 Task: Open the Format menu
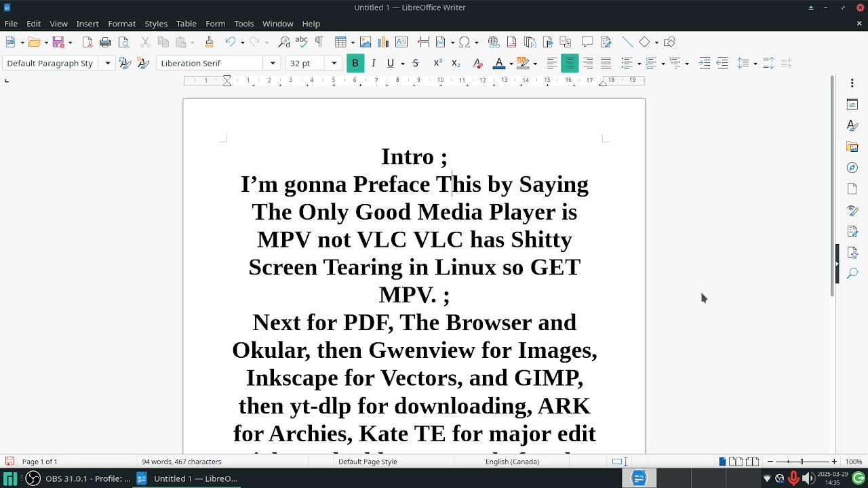point(121,24)
